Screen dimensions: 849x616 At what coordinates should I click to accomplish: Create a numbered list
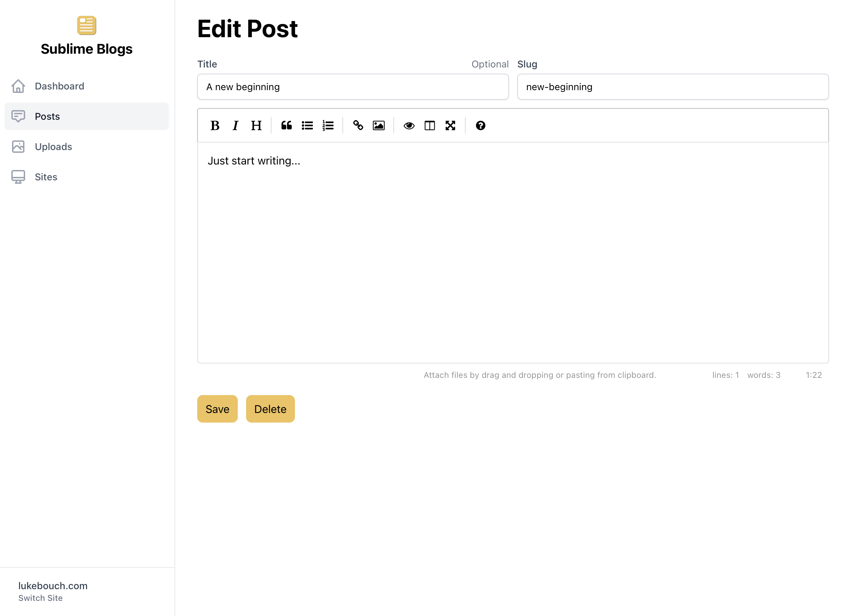click(x=328, y=126)
